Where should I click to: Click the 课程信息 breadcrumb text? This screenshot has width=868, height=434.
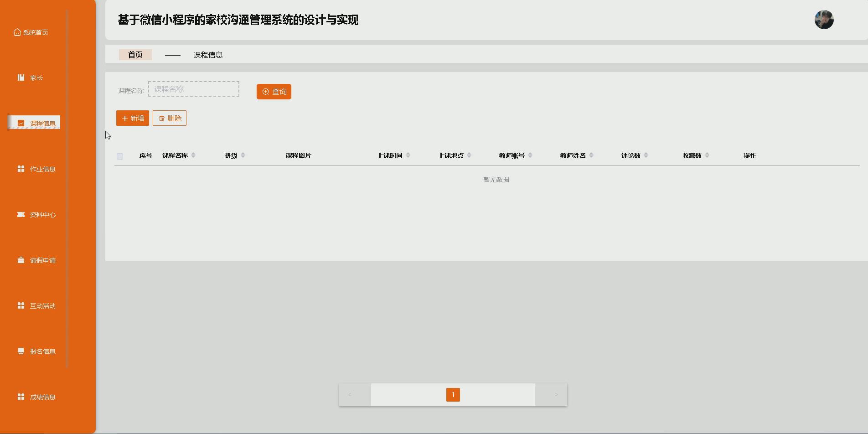coord(208,55)
